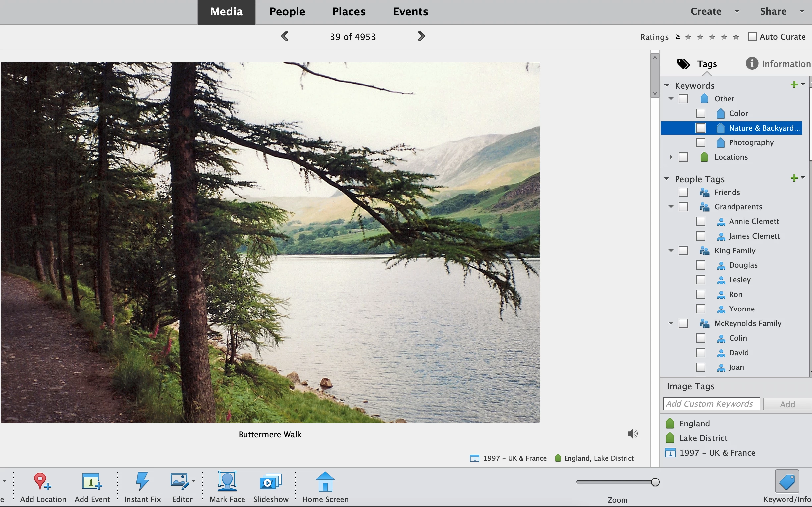Click the Add Custom Keywords field
Screen dimensions: 812x507
point(711,404)
